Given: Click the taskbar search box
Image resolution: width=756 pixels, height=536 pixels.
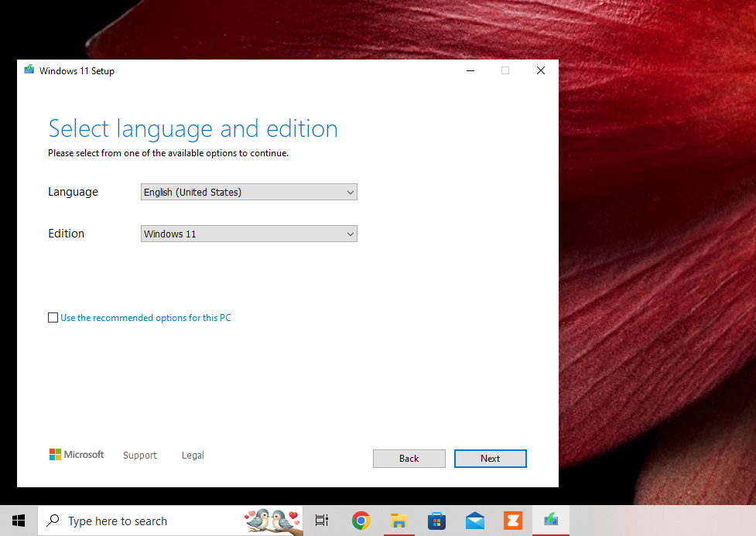Looking at the screenshot, I should click(170, 521).
